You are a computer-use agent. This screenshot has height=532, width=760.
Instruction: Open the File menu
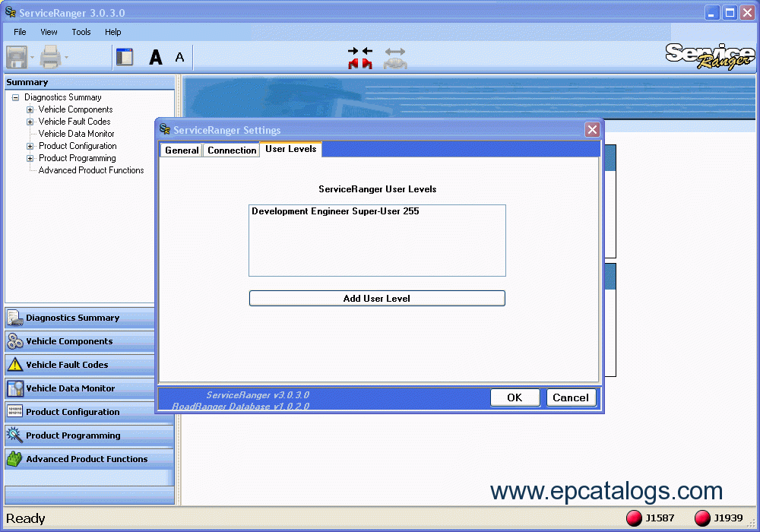coord(20,32)
